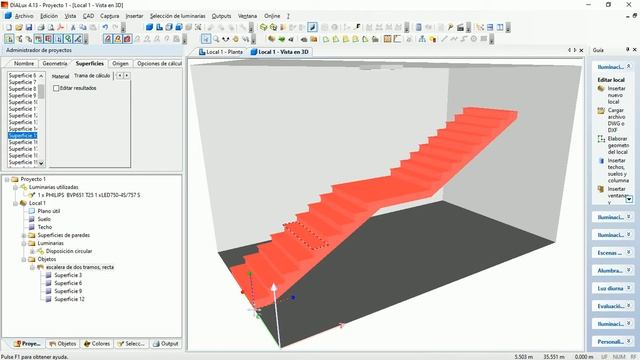Viewport: 640px width, 360px height.
Task: Open a project with the Open folder icon
Action: coord(19,27)
